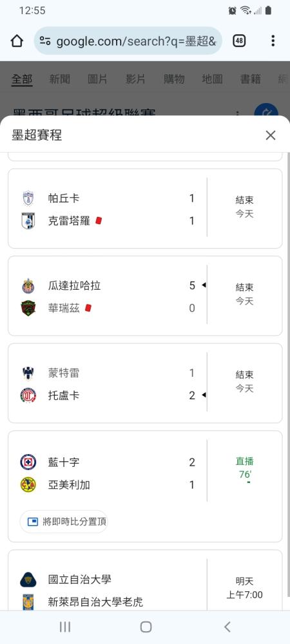Viewport: 290px width, 644px height.
Task: Tap the Android recent apps button
Action: [65, 627]
